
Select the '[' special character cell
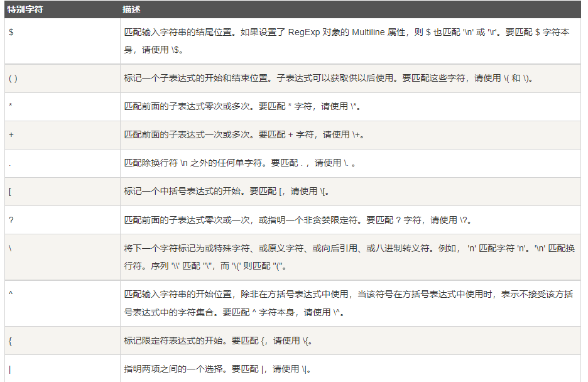click(x=62, y=192)
